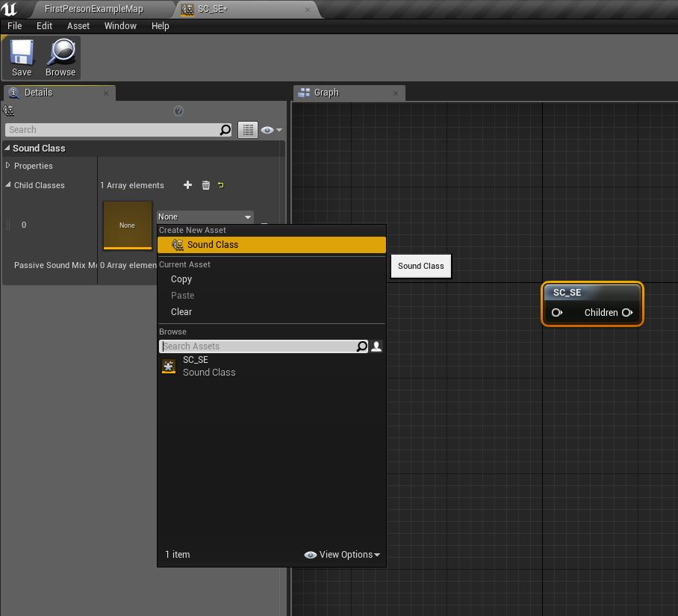Create a new Sound Class asset
This screenshot has height=616, width=678.
211,244
